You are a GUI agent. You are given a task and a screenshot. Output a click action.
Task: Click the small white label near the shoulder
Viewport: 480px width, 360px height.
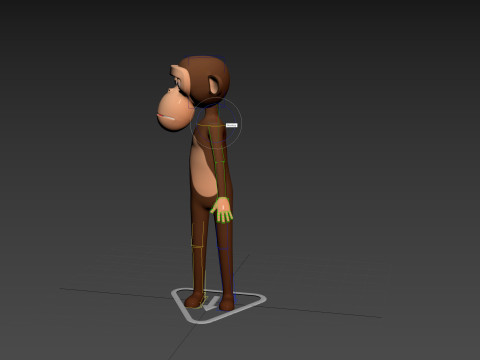(232, 125)
